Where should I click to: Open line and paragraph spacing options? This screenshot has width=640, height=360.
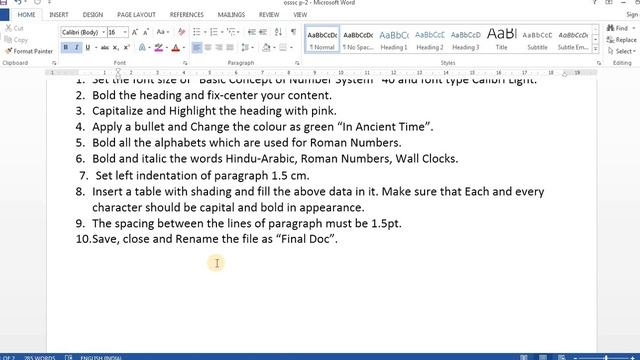click(245, 48)
